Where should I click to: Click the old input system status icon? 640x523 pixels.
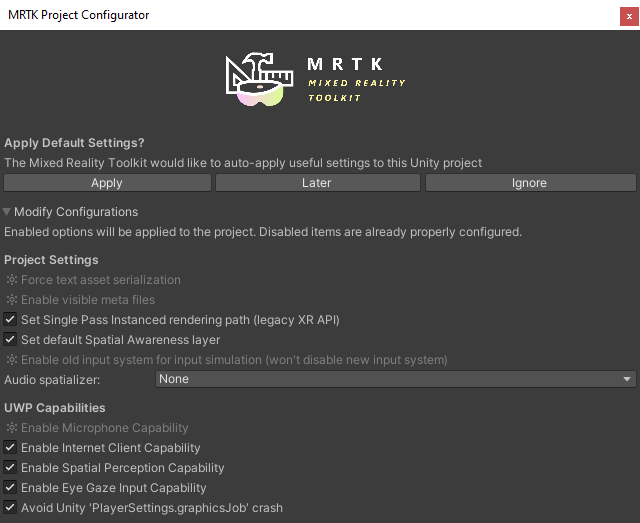pos(11,360)
